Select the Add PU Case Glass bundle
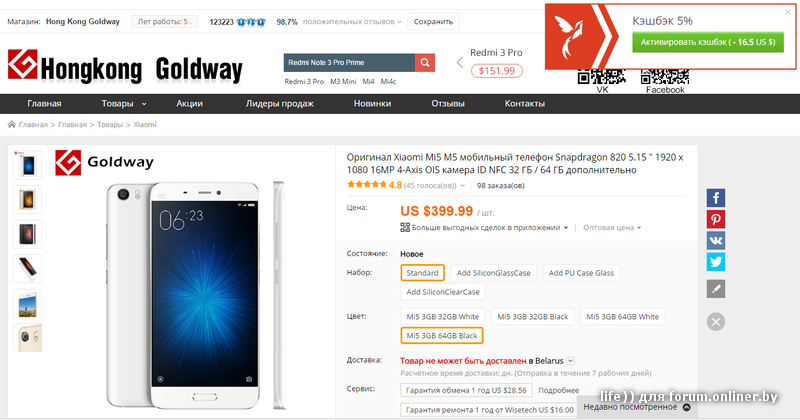Image resolution: width=800 pixels, height=420 pixels. [581, 273]
